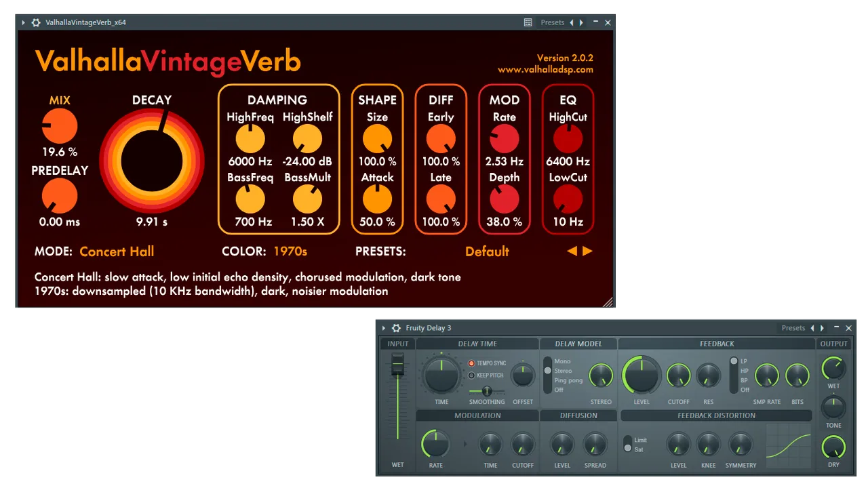Image resolution: width=868 pixels, height=488 pixels.
Task: Click the Output Dry knob
Action: (x=833, y=447)
